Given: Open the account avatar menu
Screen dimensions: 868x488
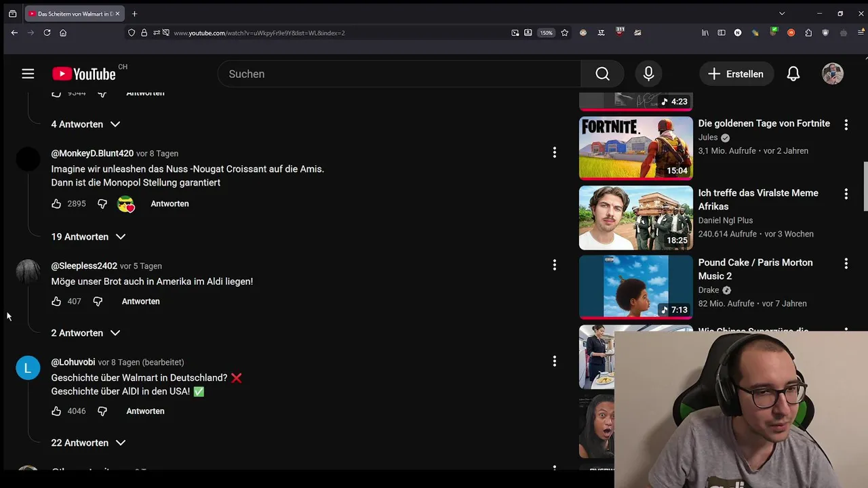Looking at the screenshot, I should (833, 74).
